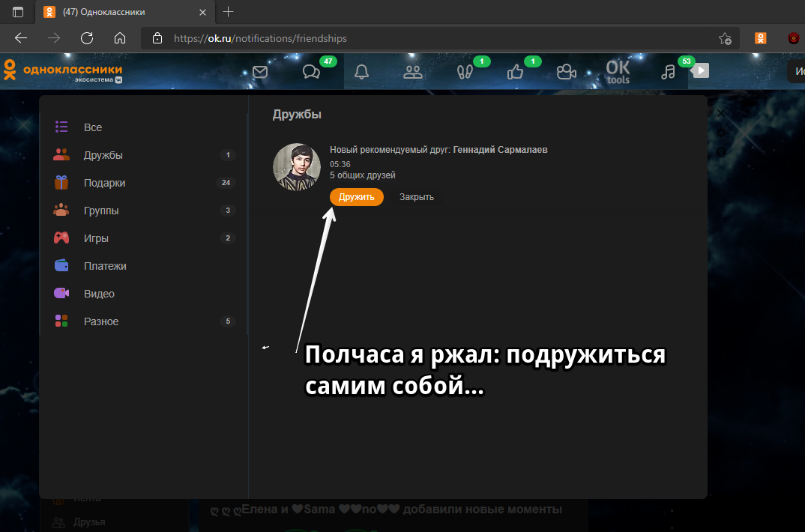
Task: Open the video camera icon
Action: click(566, 72)
